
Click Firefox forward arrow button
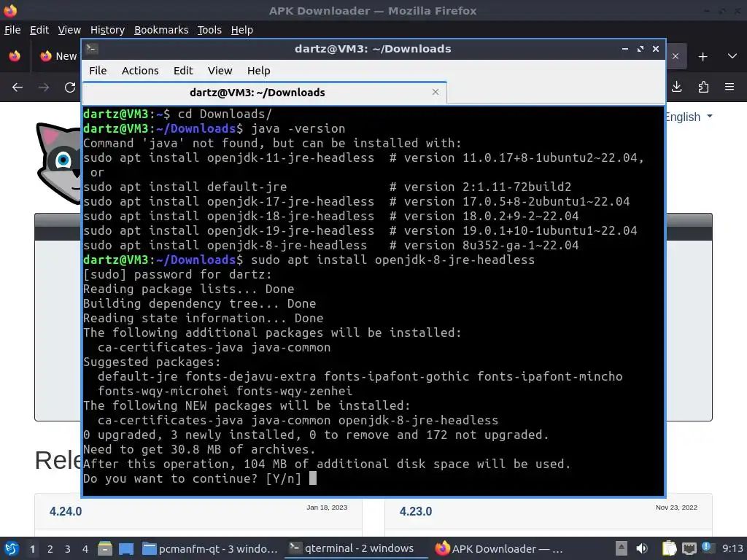(x=43, y=87)
